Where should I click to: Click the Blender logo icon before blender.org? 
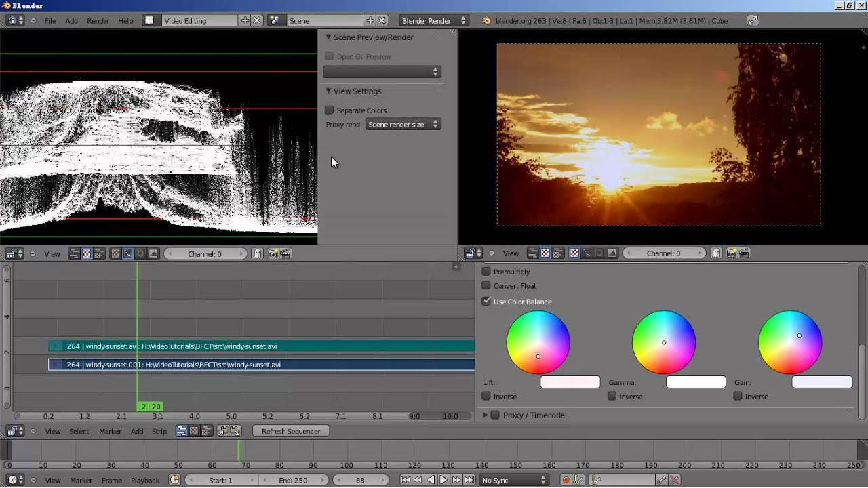point(486,20)
